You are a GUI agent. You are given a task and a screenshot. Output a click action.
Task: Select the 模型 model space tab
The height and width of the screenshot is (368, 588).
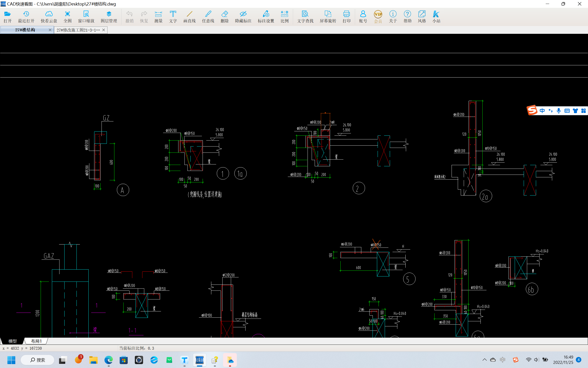tap(12, 341)
